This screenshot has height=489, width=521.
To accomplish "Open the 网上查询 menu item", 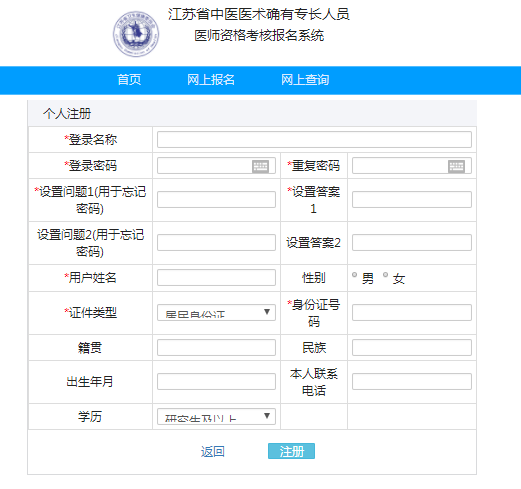I will coord(305,80).
